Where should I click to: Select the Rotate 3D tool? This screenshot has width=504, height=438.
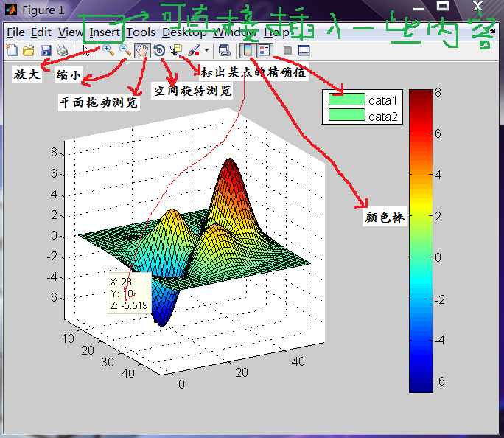[x=159, y=50]
